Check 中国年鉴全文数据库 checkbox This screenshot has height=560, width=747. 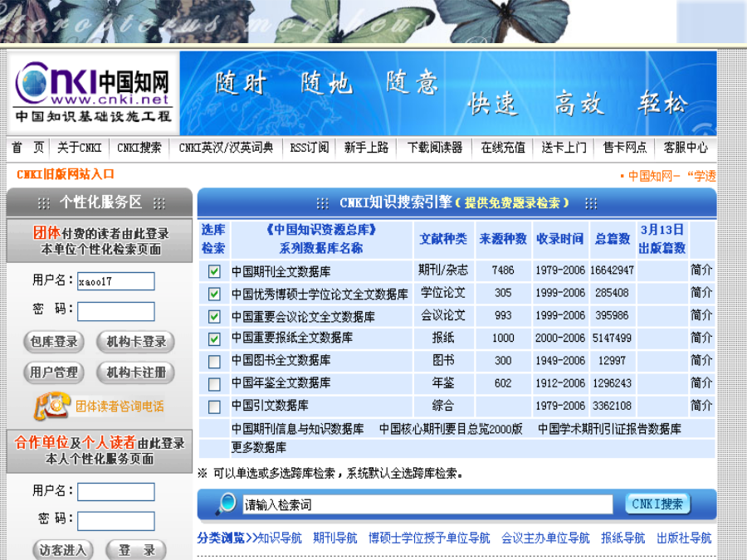pyautogui.click(x=214, y=384)
